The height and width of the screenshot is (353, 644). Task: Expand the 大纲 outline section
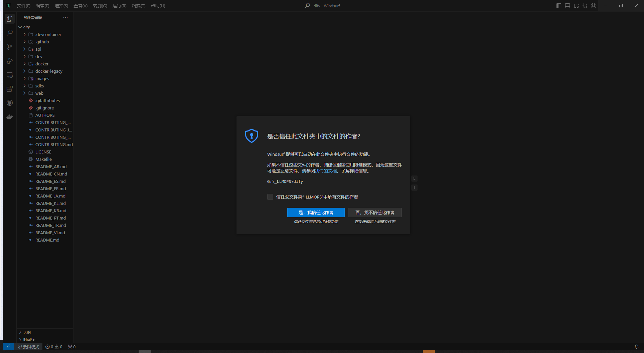tap(45, 332)
